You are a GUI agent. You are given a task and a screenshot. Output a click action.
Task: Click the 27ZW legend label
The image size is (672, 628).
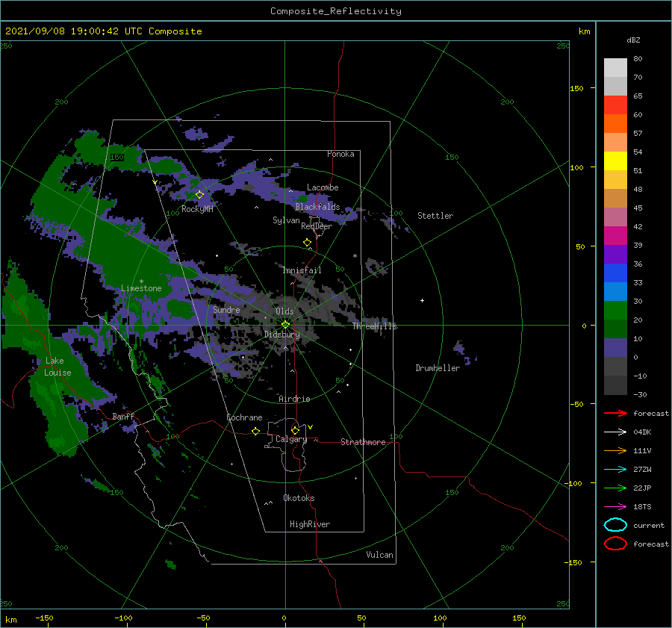642,470
